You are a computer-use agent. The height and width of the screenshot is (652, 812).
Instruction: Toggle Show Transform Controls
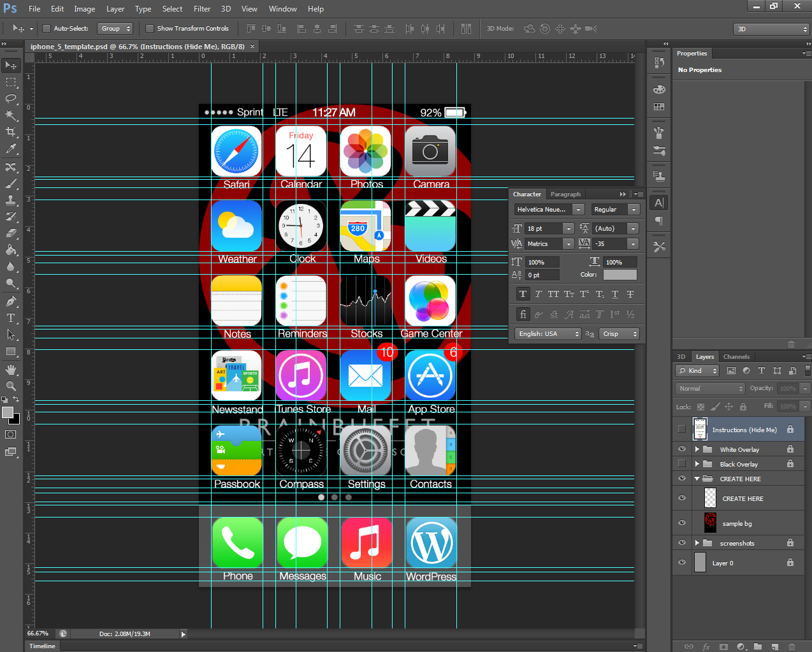150,29
